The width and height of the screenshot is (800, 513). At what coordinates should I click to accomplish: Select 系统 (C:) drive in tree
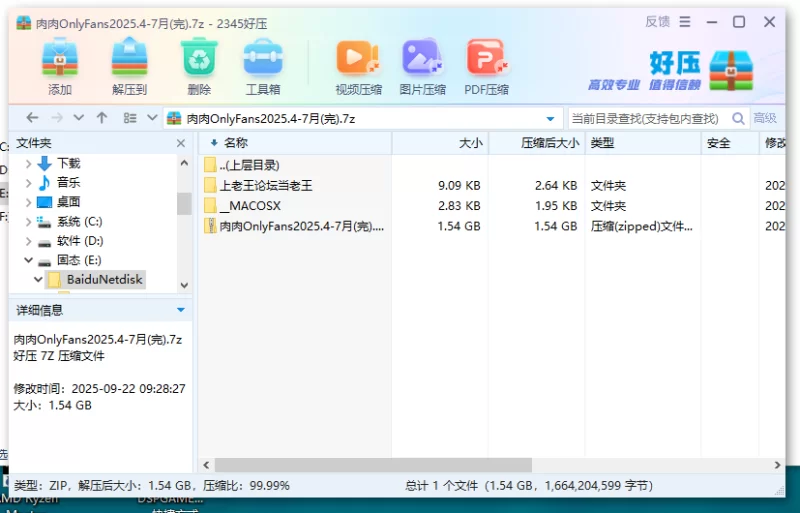[x=80, y=222]
